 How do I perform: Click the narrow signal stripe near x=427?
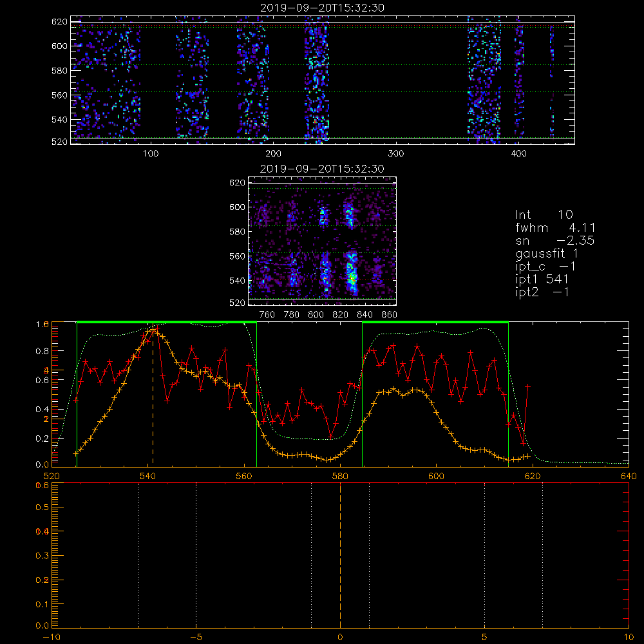pyautogui.click(x=552, y=81)
